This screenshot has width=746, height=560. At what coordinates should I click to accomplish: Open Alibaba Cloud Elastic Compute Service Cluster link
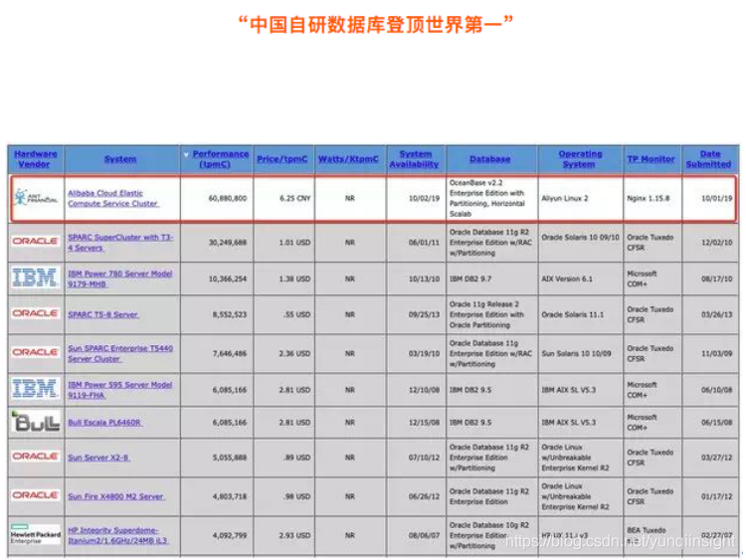coord(113,198)
